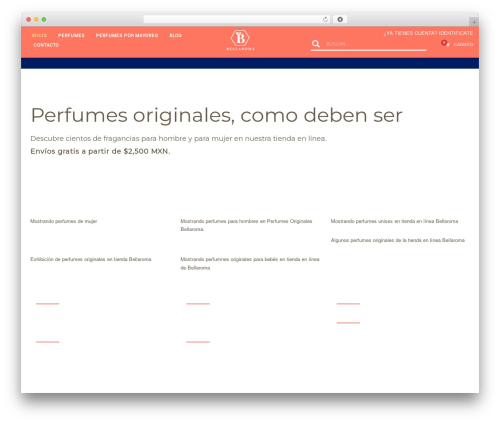Click the ¿Ya tienes cuenta? Identifícate link
The image size is (500, 423).
pos(428,33)
